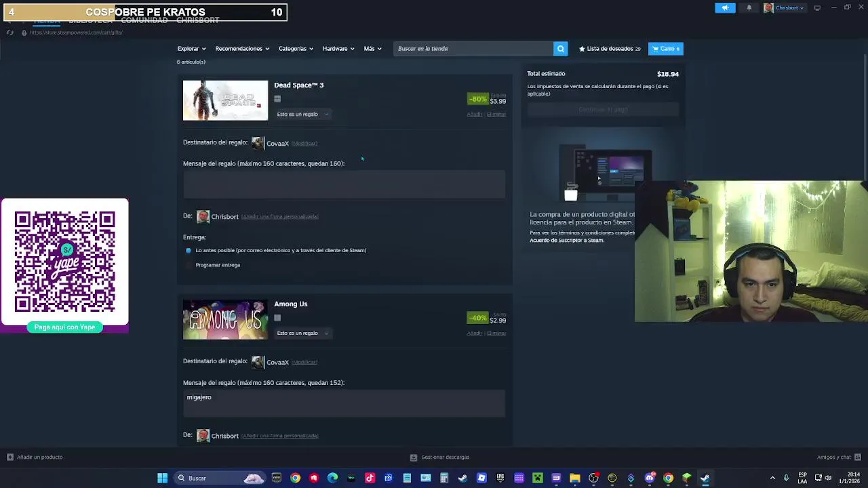Open Discord from the taskbar
The image size is (868, 488).
point(649,478)
